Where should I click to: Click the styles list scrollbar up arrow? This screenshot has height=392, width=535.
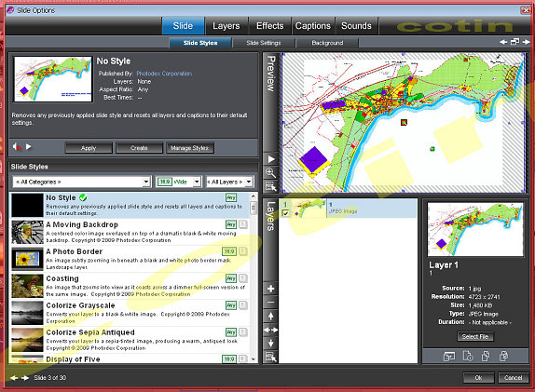tap(254, 196)
